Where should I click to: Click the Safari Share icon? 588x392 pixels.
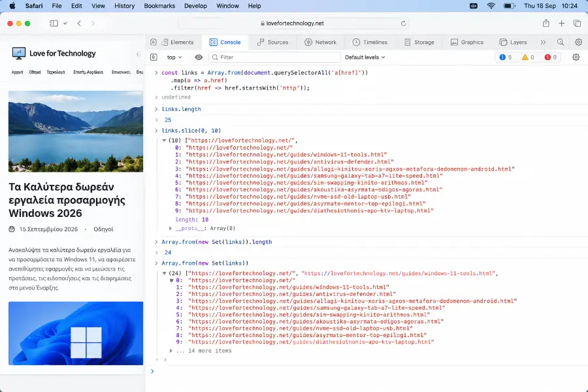546,24
